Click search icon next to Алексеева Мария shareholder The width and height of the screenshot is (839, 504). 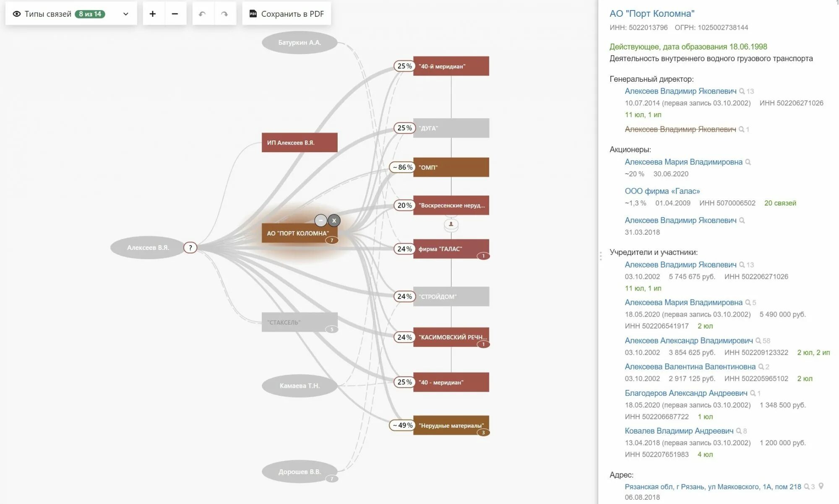tap(748, 162)
